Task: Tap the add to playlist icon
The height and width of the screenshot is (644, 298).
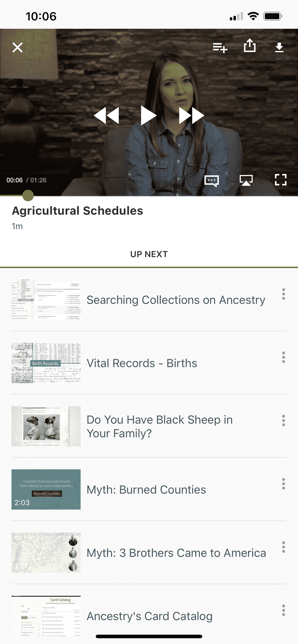Action: tap(220, 47)
